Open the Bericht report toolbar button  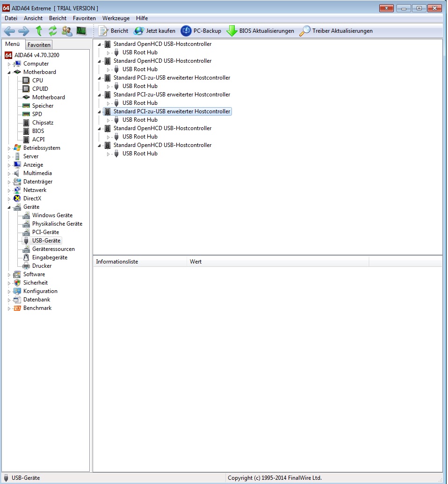[x=113, y=31]
